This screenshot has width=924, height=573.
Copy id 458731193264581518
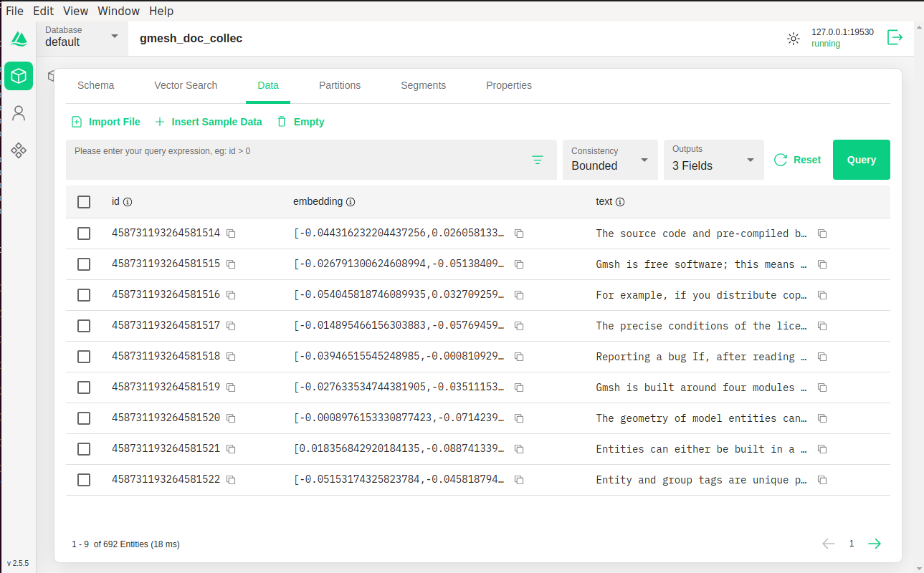tap(231, 357)
